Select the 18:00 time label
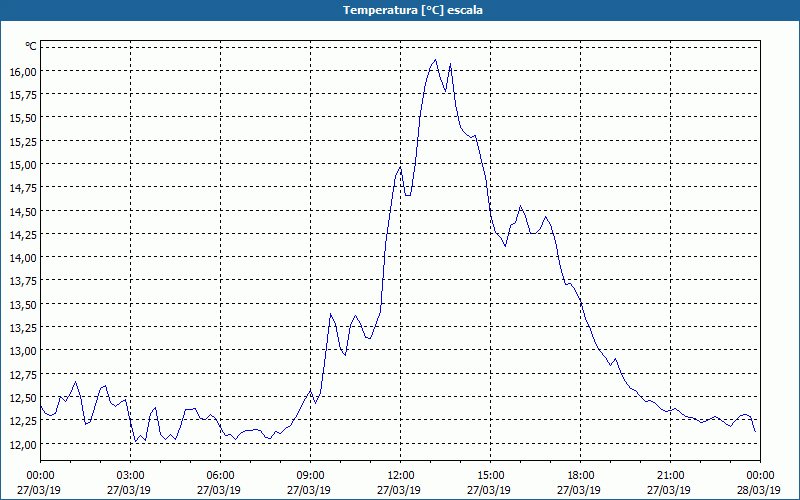Image resolution: width=800 pixels, height=500 pixels. [581, 476]
